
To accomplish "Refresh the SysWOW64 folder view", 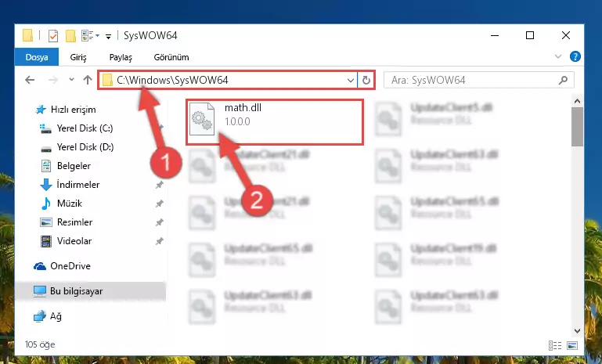I will (366, 81).
